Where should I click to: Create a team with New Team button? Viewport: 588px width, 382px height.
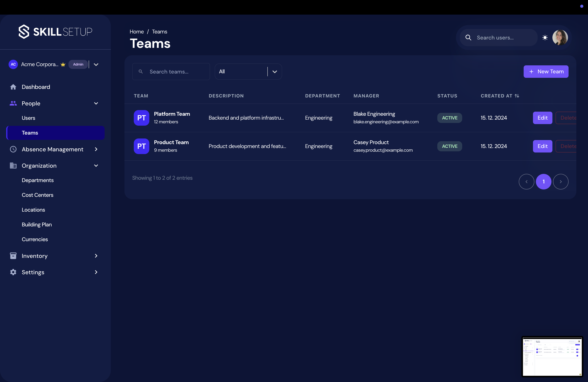pyautogui.click(x=546, y=71)
